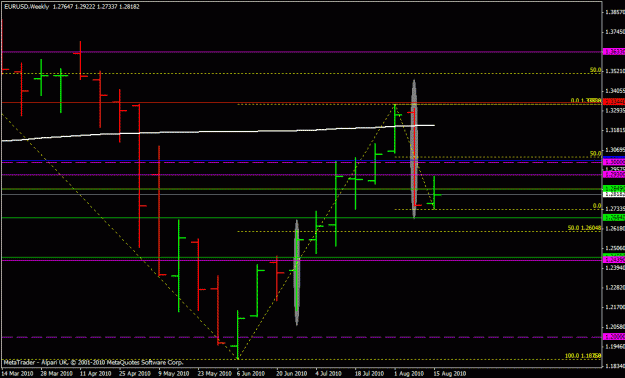The height and width of the screenshot is (378, 625).
Task: Click the 1.3745 price scale value
Action: click(615, 32)
